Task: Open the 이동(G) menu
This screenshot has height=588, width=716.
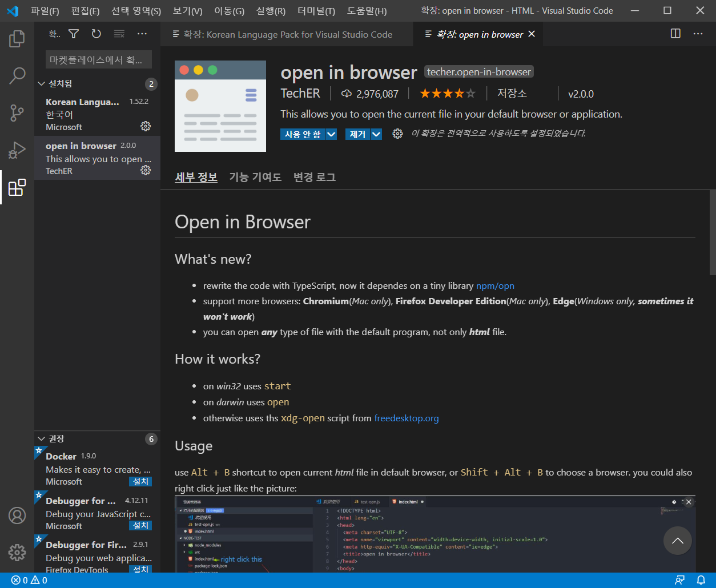Action: [229, 11]
